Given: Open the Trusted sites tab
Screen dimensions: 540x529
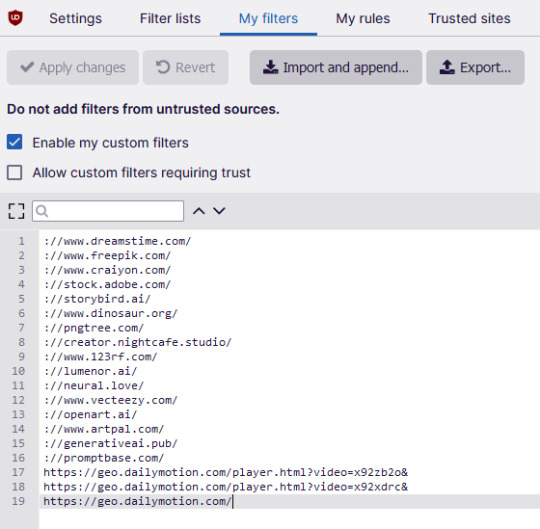Looking at the screenshot, I should [x=469, y=18].
